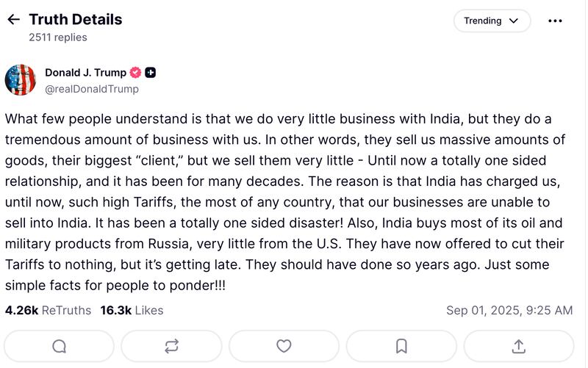Bookmark this Truth post
Image resolution: width=588 pixels, height=368 pixels.
pyautogui.click(x=401, y=346)
